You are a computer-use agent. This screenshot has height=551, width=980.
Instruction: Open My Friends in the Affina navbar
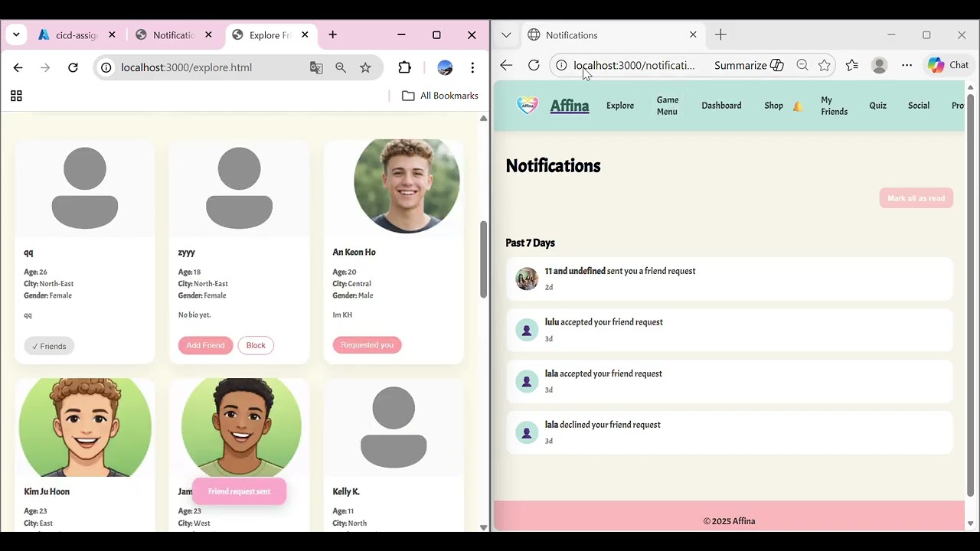834,106
